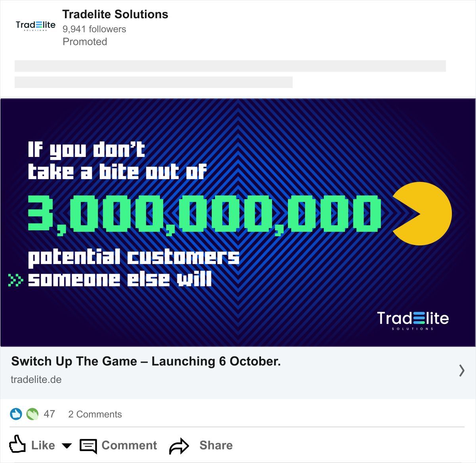Click the Tradelite logo inside the ad
The height and width of the screenshot is (463, 476).
[x=413, y=320]
